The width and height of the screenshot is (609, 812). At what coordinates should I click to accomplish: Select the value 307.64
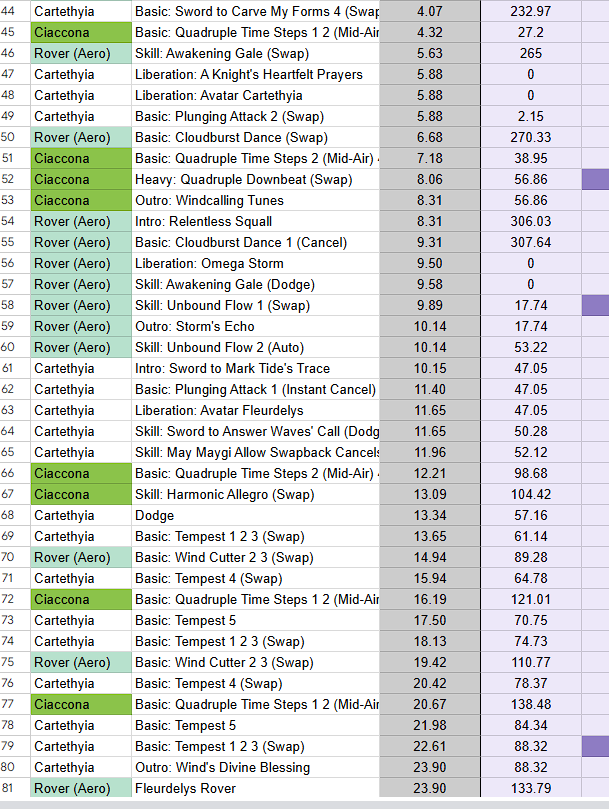[531, 242]
